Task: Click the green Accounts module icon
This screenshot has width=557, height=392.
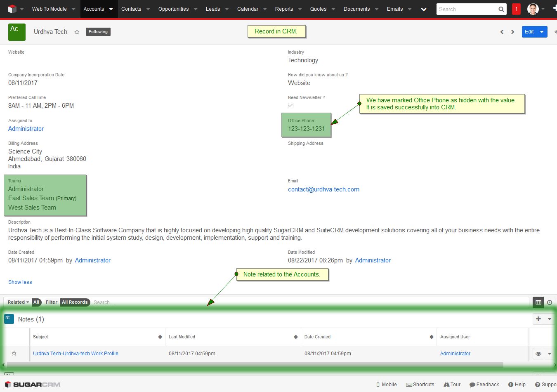Action: click(x=17, y=32)
